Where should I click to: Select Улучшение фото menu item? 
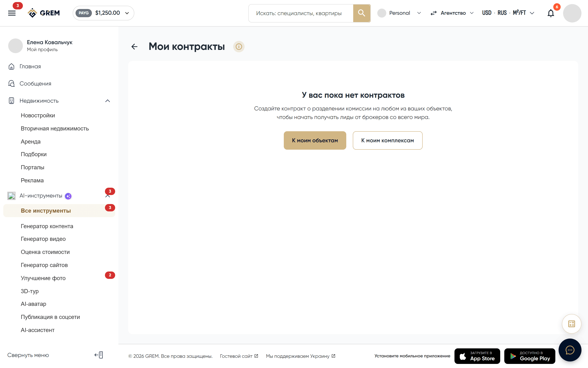pyautogui.click(x=43, y=278)
